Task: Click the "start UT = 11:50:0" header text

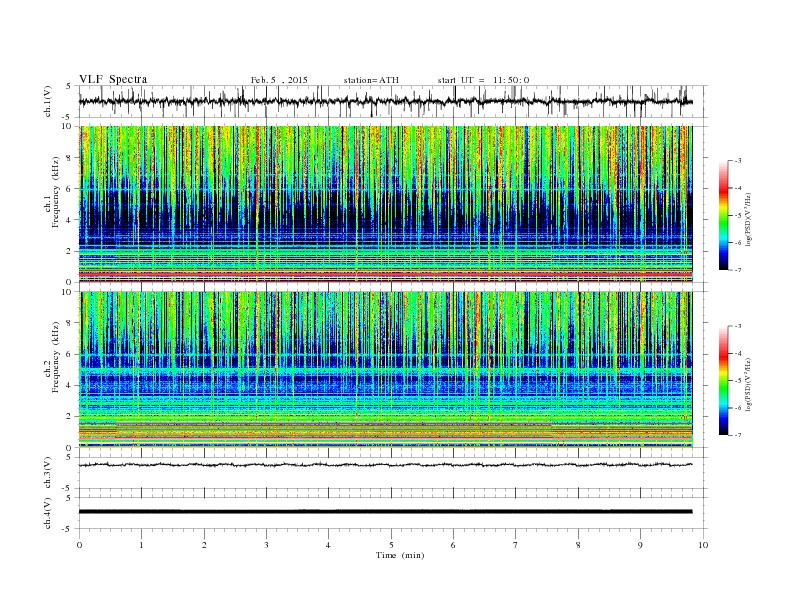Action: 483,80
